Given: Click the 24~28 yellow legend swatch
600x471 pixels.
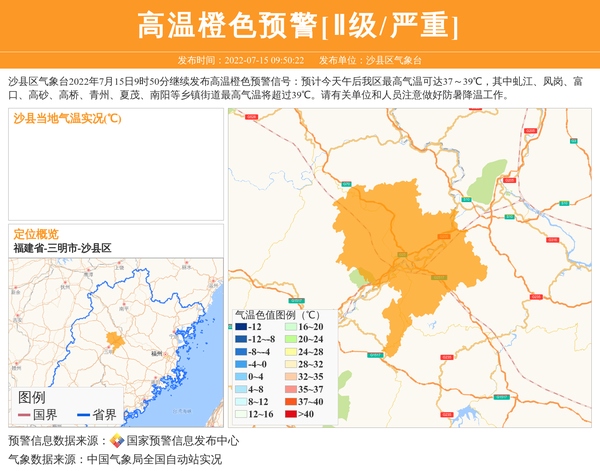Looking at the screenshot, I should pos(289,352).
